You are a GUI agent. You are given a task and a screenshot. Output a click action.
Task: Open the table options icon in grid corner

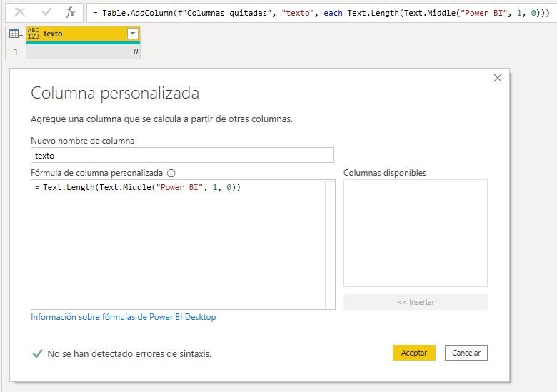pyautogui.click(x=15, y=34)
